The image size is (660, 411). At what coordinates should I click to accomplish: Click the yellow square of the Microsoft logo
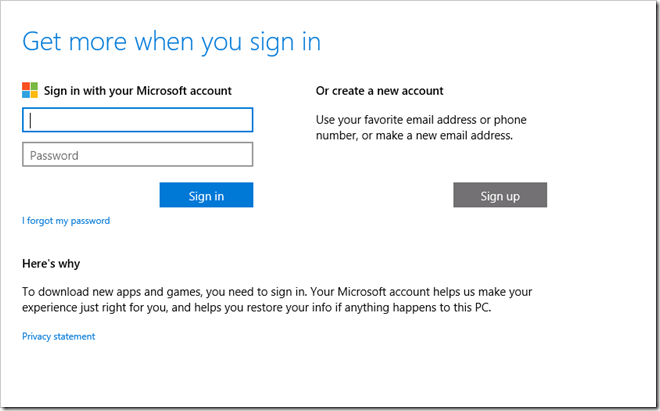34,94
